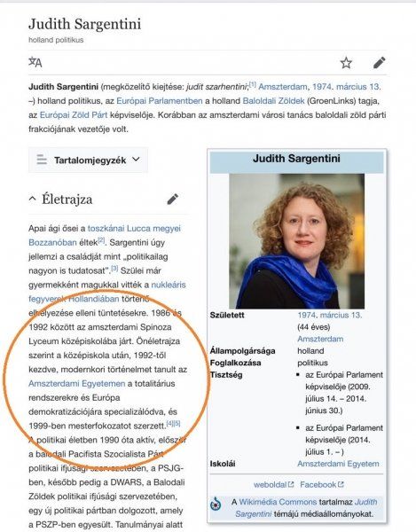
Task: Open citation footnote 1 after pronunciation
Action: pos(253,84)
